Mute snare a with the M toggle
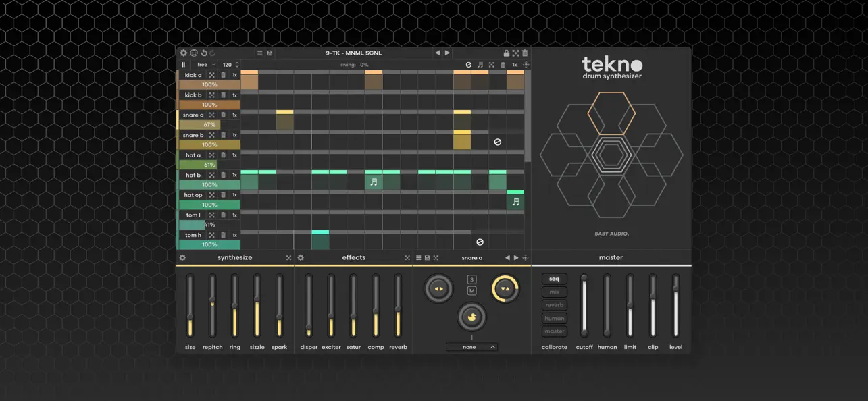The image size is (868, 401). point(473,291)
